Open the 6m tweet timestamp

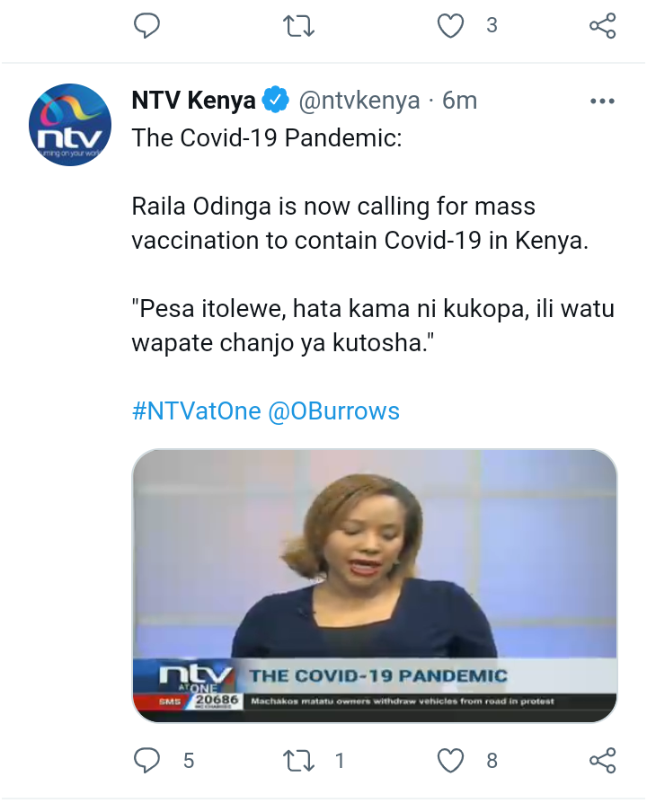click(x=459, y=101)
